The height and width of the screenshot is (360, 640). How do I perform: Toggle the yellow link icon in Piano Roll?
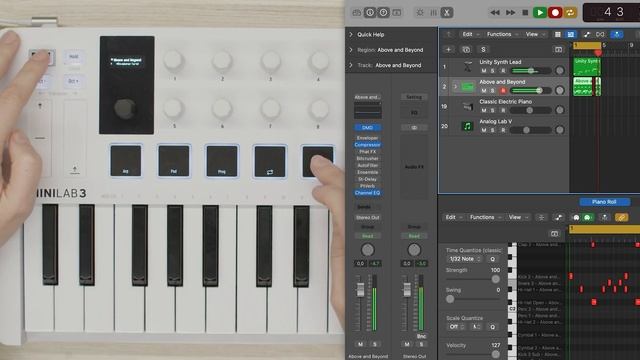[x=621, y=218]
